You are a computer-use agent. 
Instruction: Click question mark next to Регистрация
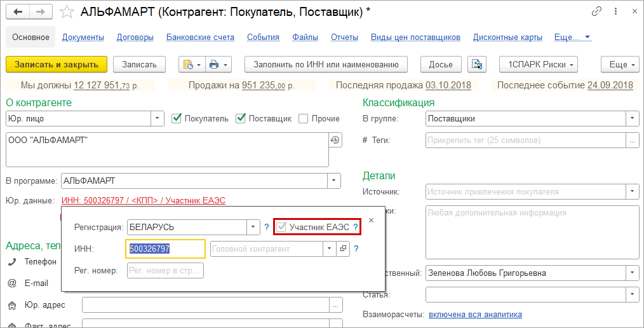(266, 227)
